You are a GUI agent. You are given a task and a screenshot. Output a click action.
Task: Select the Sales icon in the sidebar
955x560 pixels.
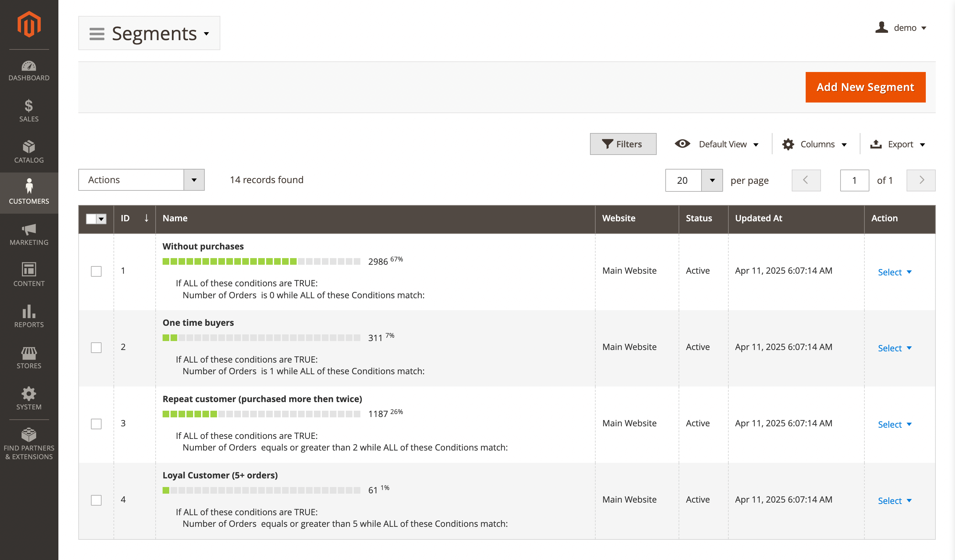pyautogui.click(x=29, y=110)
